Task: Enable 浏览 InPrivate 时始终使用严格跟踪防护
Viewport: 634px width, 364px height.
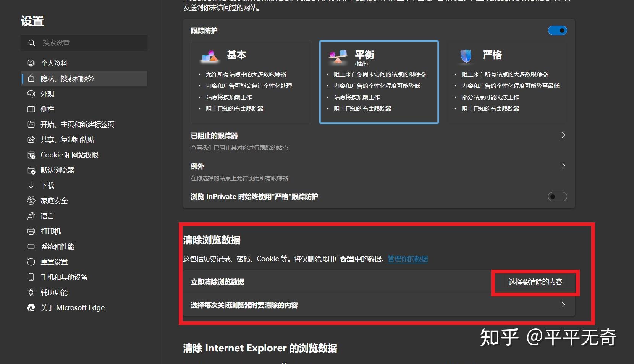Action: tap(557, 197)
